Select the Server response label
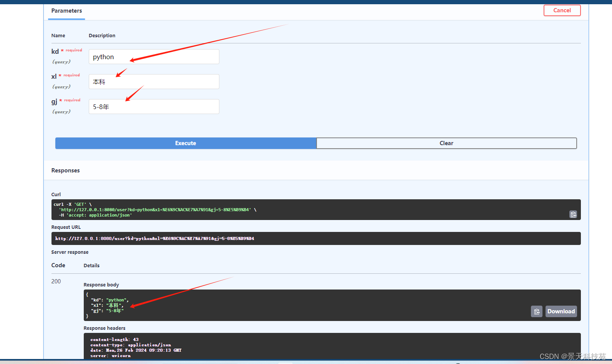 [70, 252]
